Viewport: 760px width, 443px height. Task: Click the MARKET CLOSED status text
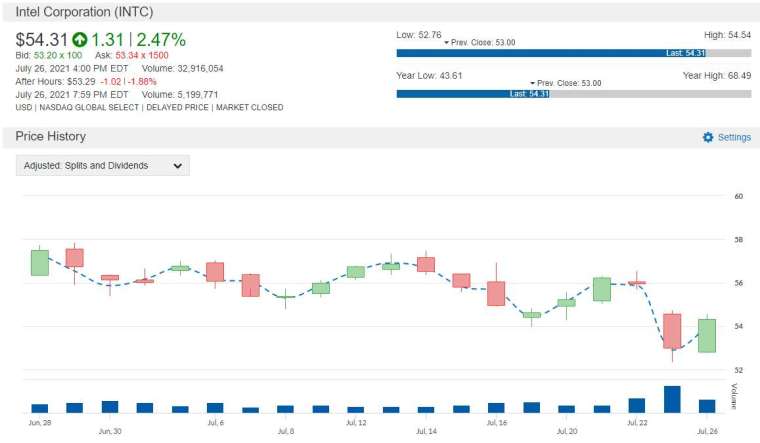[250, 108]
